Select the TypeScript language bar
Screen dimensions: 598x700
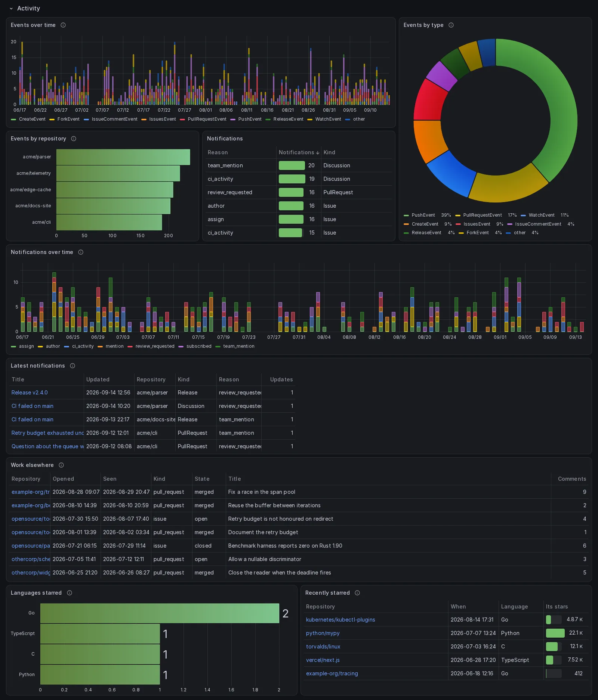100,634
